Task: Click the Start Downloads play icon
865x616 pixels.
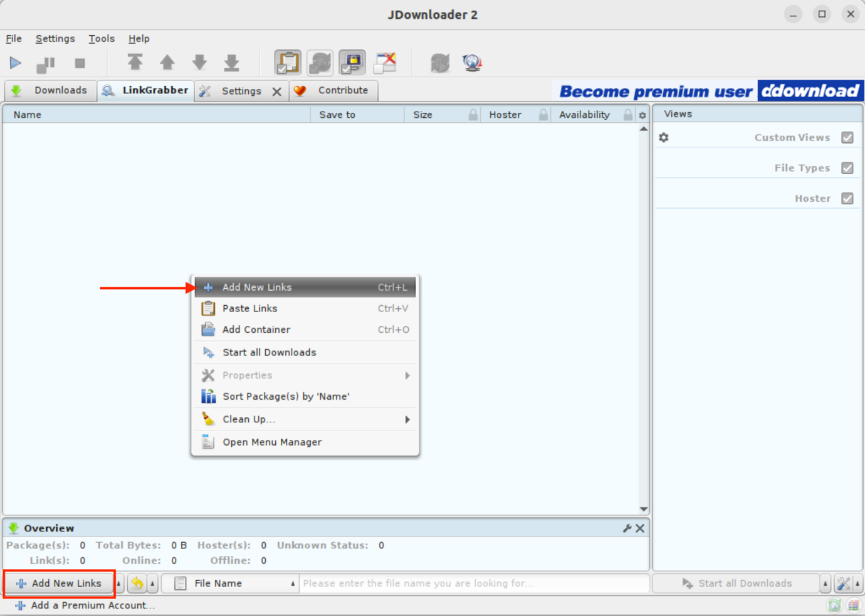Action: pos(15,63)
